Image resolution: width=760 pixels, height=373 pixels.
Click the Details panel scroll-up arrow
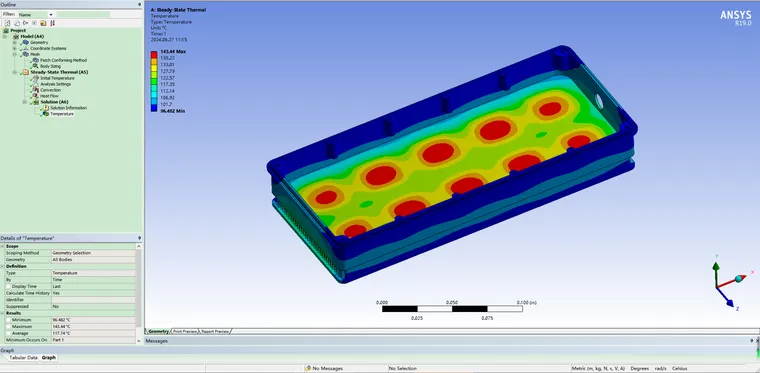pos(139,246)
